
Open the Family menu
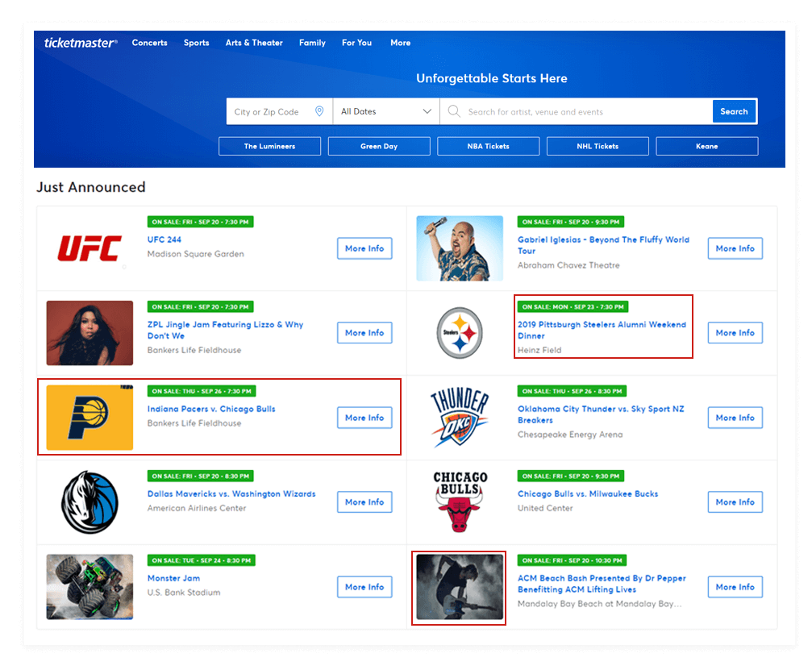pyautogui.click(x=312, y=43)
